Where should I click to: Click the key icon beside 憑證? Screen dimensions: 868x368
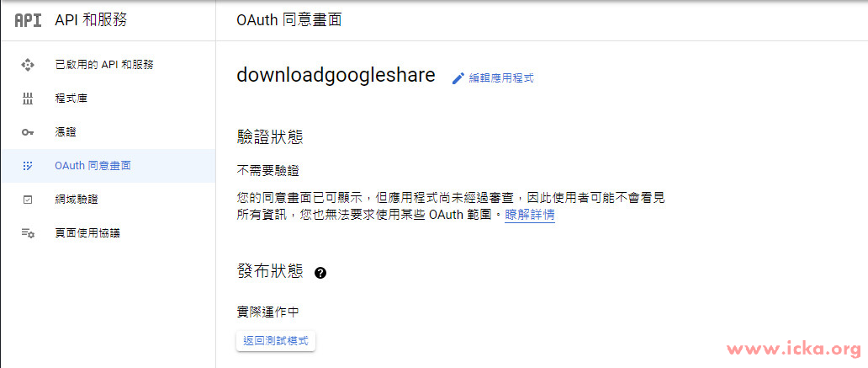pos(28,132)
